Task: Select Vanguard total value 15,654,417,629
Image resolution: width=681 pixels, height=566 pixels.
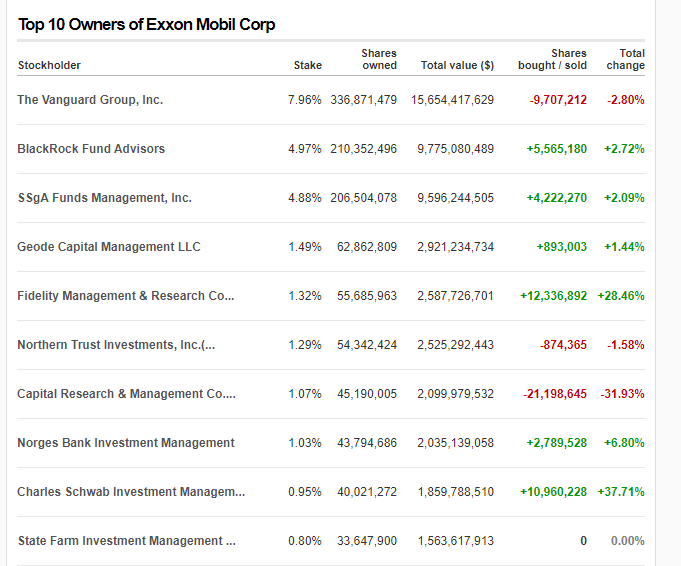Action: pos(453,100)
